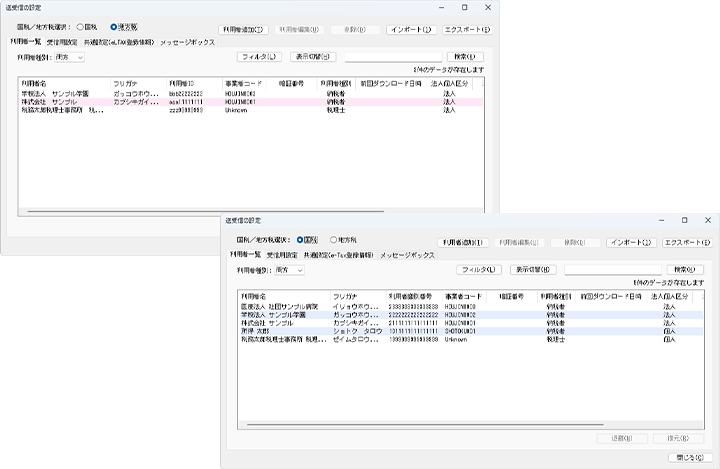Viewport: 720px width, 469px height.
Task: Focus the search text field in front window
Action: (x=611, y=270)
